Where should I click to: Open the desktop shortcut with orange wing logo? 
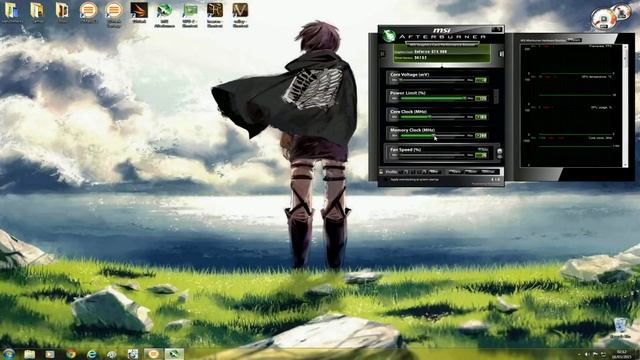click(x=139, y=12)
